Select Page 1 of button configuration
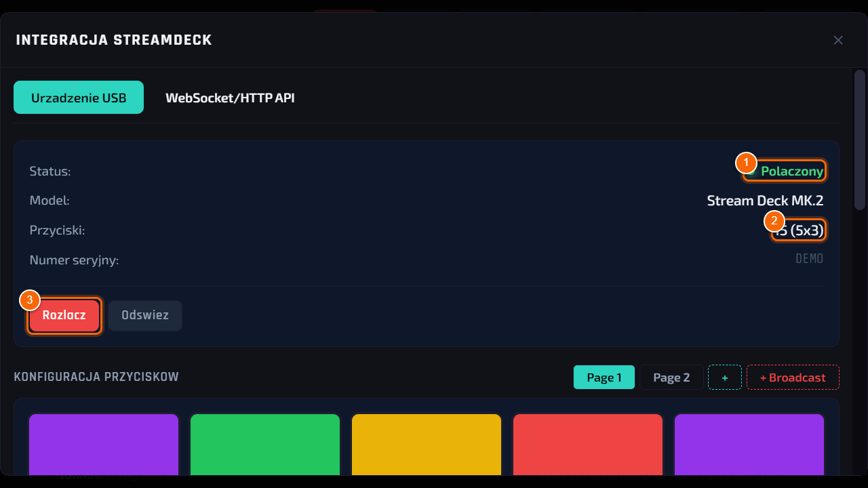The width and height of the screenshot is (868, 488). tap(604, 378)
